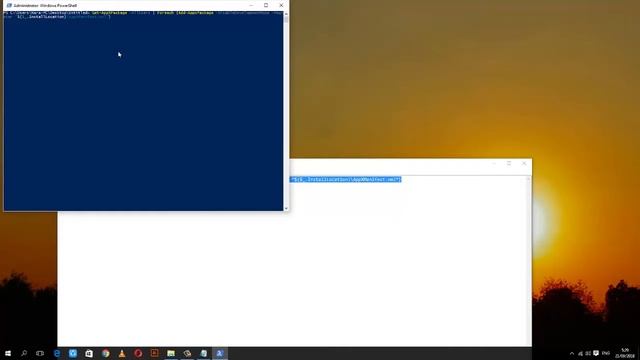Close the PowerShell window
The image size is (640, 360).
(281, 5)
